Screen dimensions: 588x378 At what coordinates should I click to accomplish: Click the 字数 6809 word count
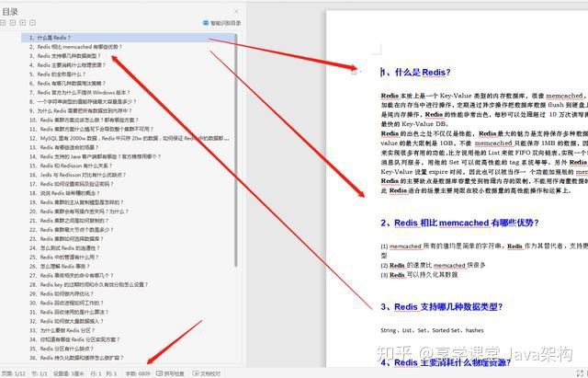[138, 374]
